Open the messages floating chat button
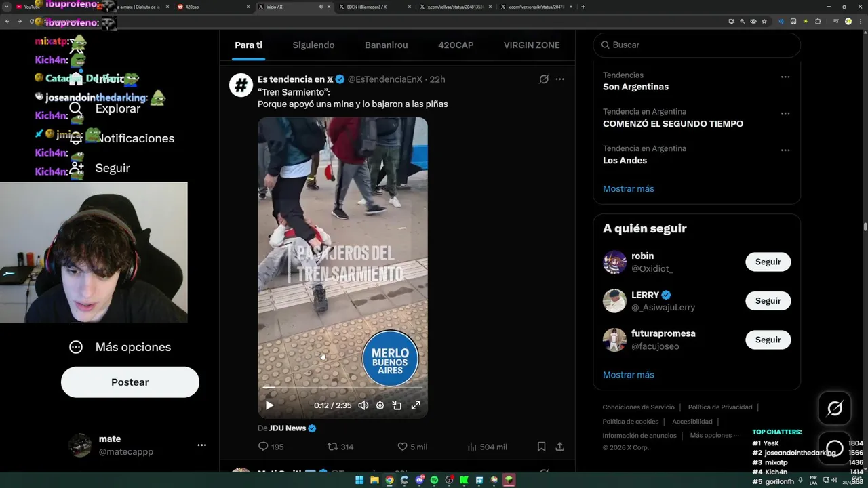 tap(835, 449)
